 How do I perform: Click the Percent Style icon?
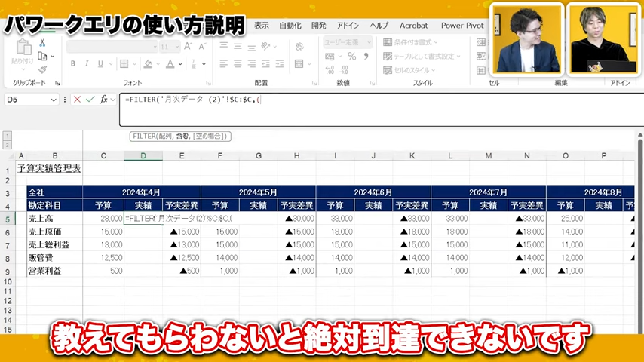[352, 57]
